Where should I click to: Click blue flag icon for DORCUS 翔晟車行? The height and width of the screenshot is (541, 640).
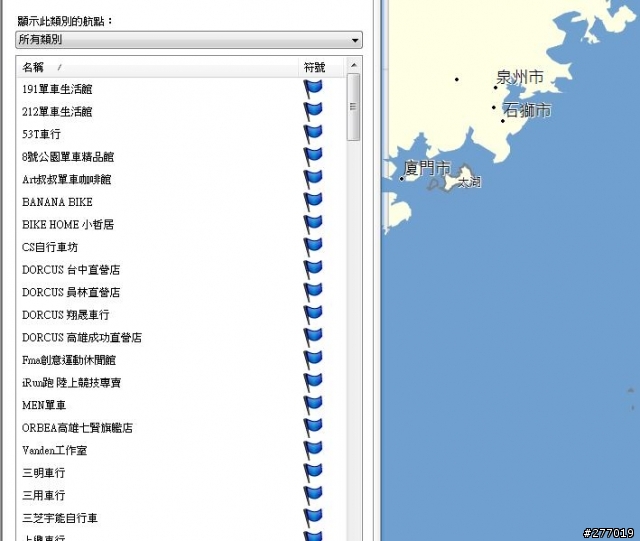click(313, 315)
